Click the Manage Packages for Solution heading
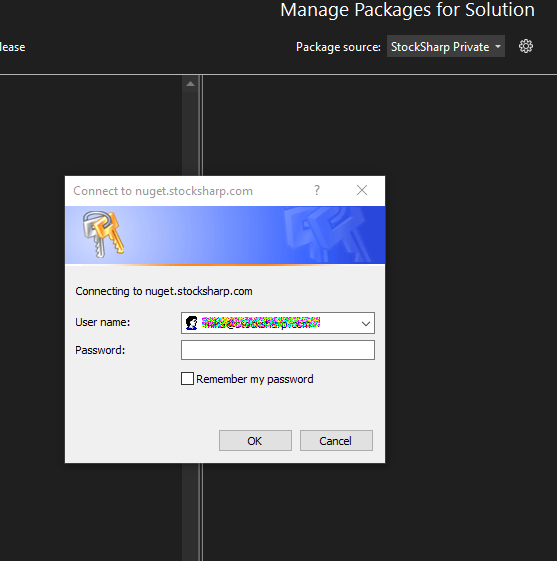This screenshot has height=561, width=557. 407,10
